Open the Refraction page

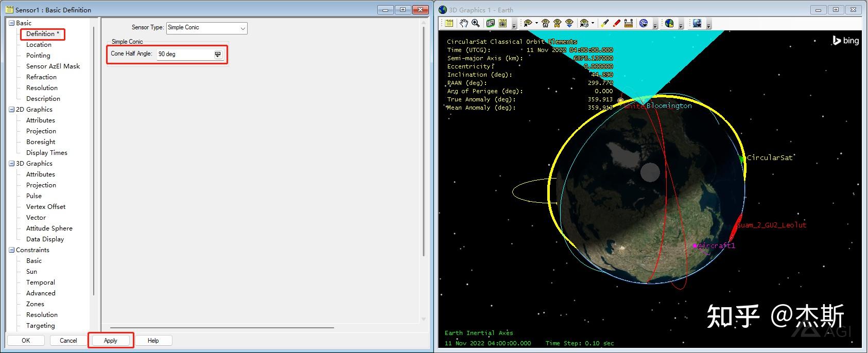pyautogui.click(x=41, y=77)
